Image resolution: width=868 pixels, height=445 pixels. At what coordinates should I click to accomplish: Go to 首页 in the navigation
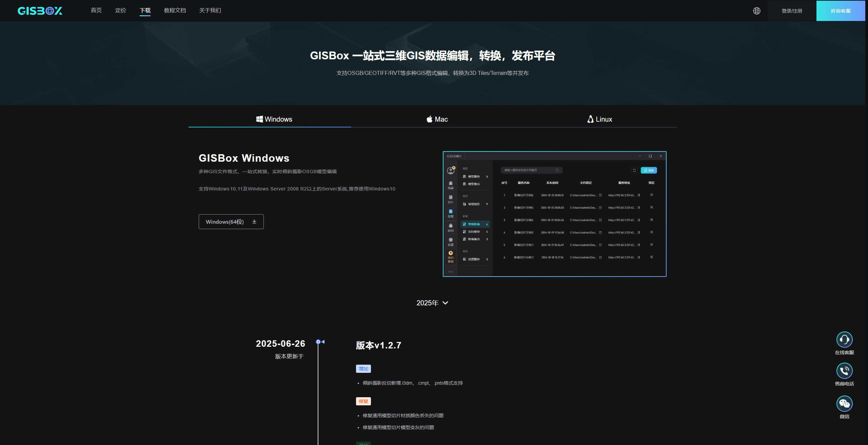[x=96, y=11]
